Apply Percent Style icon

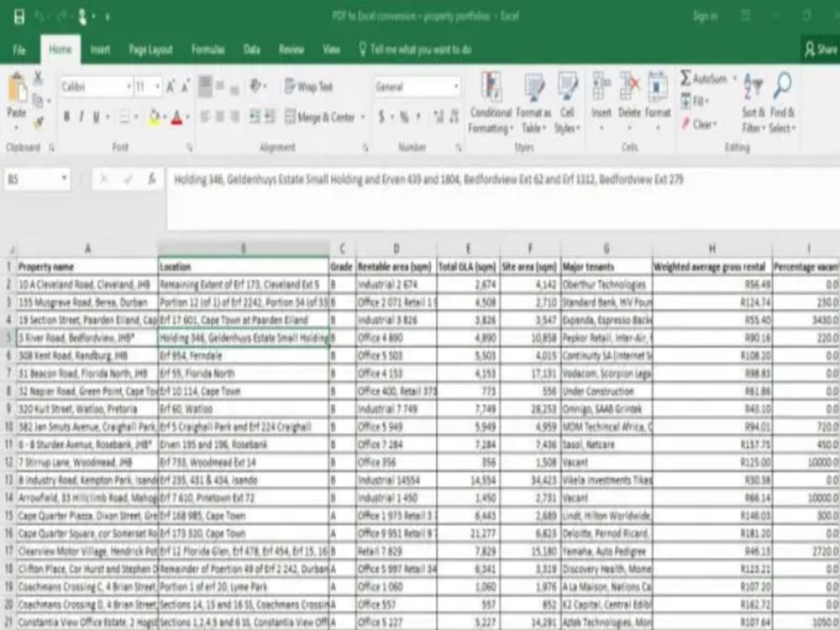(403, 117)
